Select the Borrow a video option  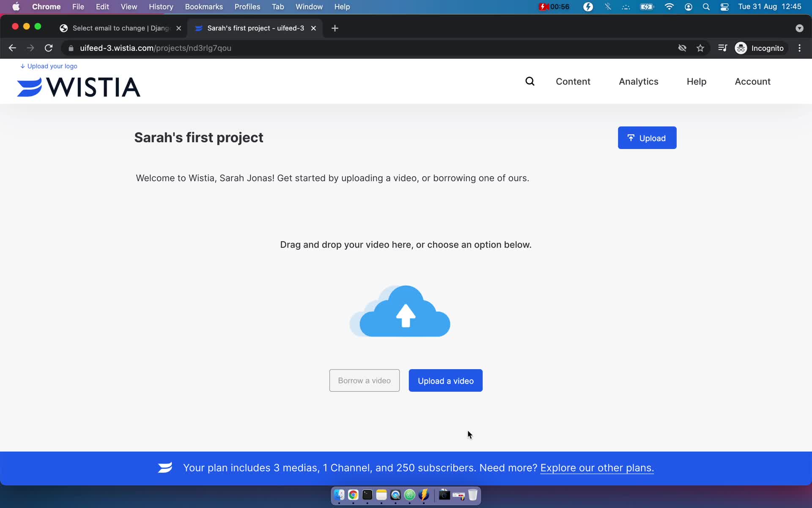(x=364, y=380)
